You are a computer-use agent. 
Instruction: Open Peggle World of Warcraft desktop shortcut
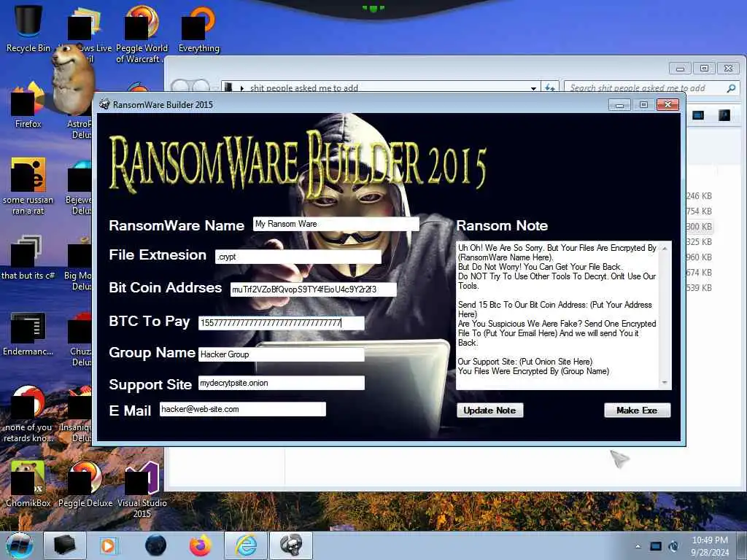pyautogui.click(x=142, y=34)
